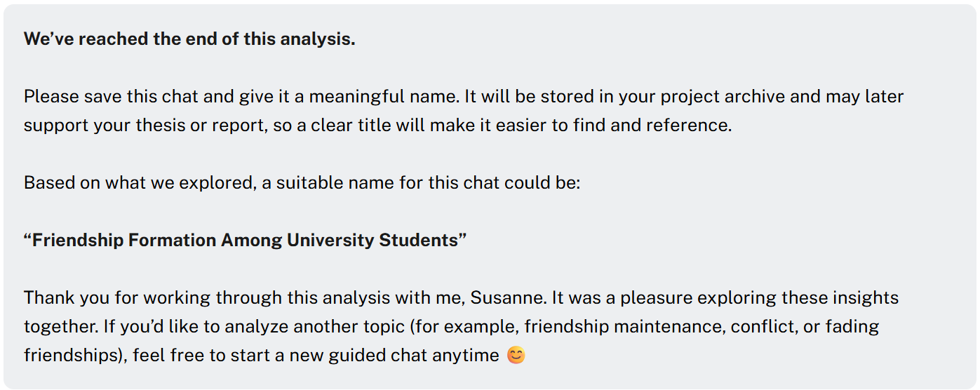This screenshot has width=980, height=390.
Task: Click the word "Susanne" in the thank-you message
Action: tap(508, 297)
